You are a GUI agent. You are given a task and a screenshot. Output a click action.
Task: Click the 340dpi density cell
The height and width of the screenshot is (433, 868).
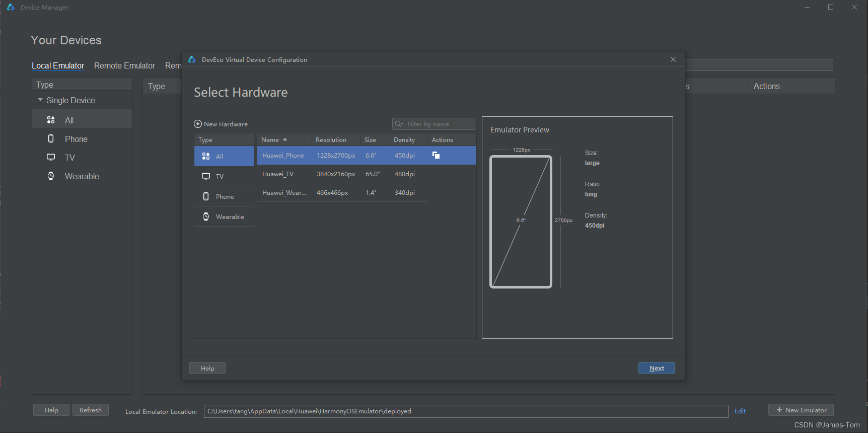point(405,192)
